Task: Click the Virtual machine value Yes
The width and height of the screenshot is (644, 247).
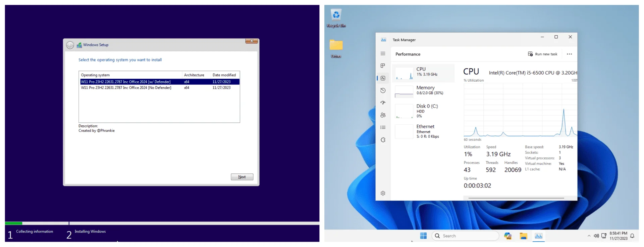Action: point(561,164)
